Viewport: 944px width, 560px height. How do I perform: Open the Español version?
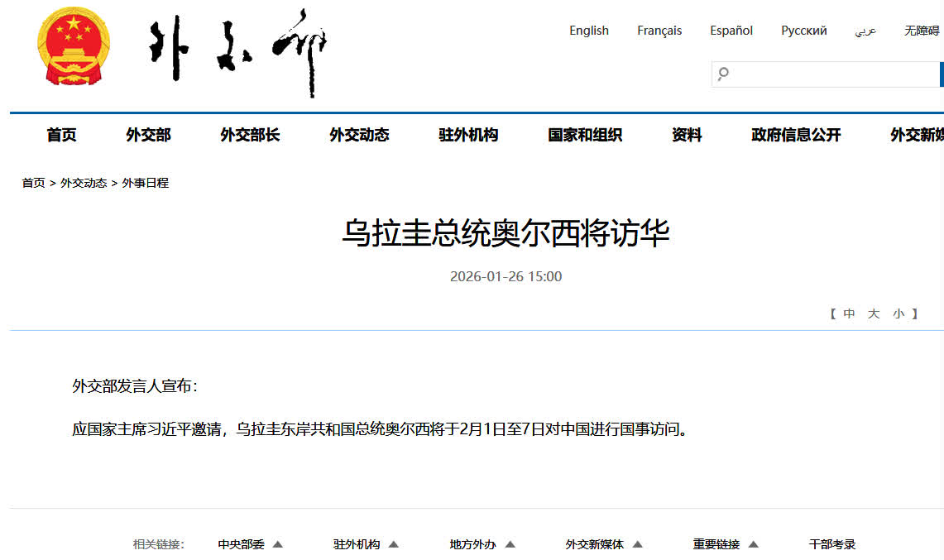pos(731,31)
